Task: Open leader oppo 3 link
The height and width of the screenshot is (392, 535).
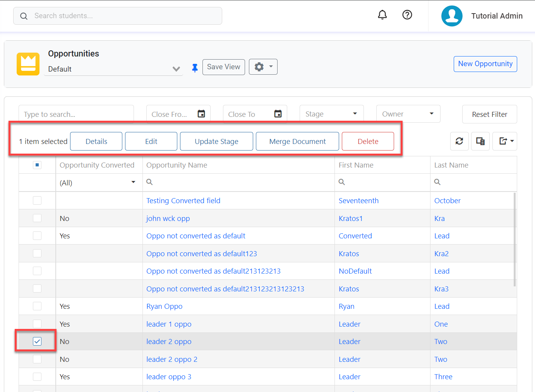Action: point(169,377)
